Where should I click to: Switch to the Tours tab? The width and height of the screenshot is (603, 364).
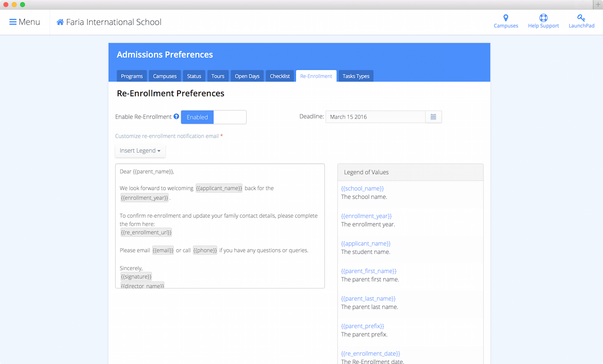point(218,76)
